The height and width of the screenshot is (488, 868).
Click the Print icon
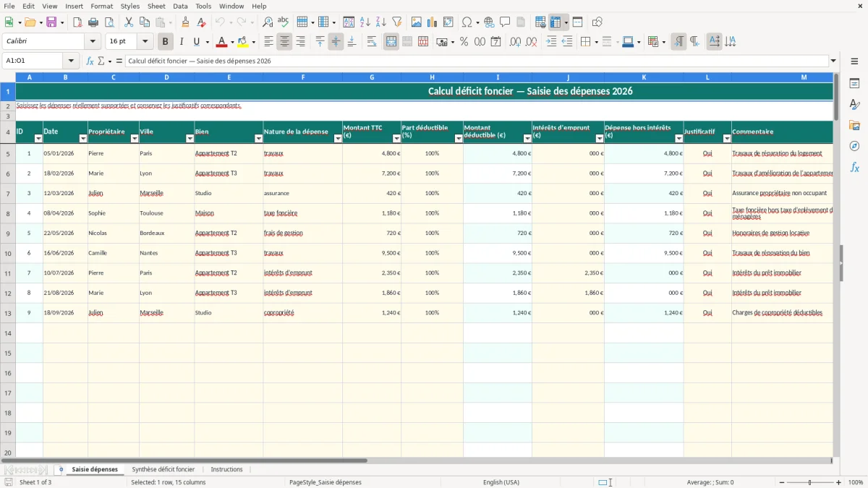pyautogui.click(x=93, y=22)
